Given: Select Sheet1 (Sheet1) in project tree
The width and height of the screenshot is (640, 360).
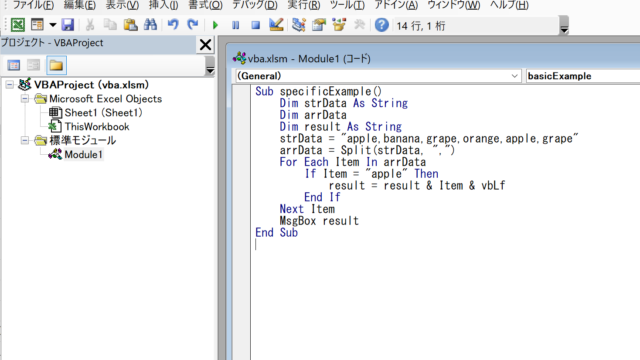Looking at the screenshot, I should (103, 113).
